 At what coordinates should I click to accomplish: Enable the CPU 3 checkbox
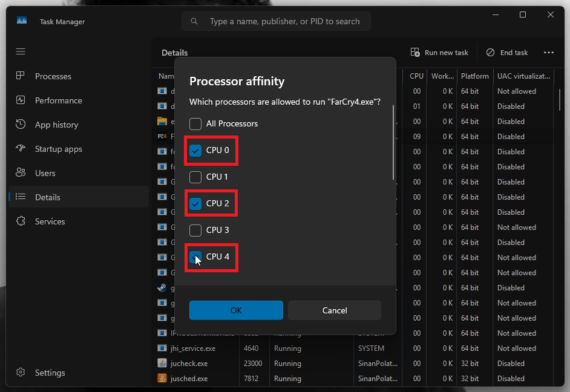click(195, 230)
